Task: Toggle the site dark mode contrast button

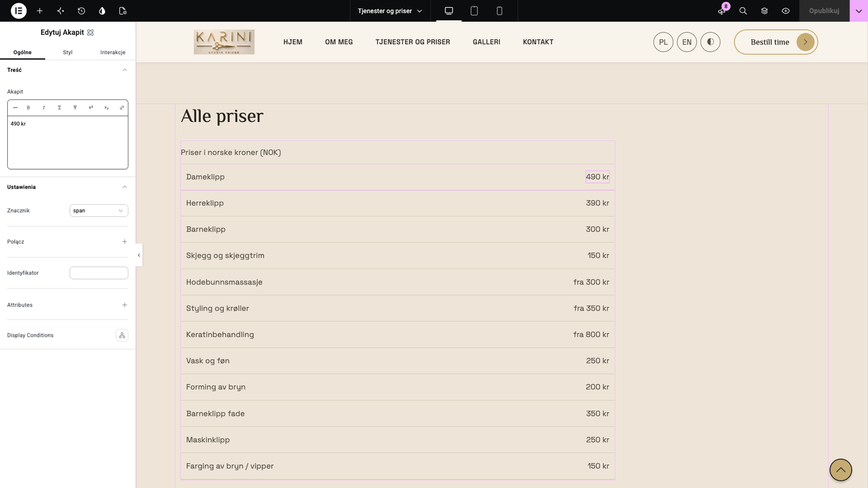Action: (x=711, y=42)
